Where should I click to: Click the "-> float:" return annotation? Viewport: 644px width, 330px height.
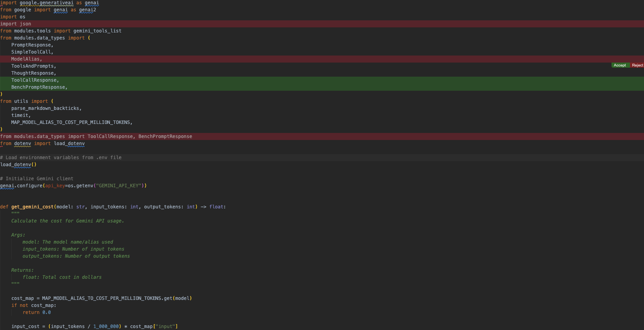click(213, 207)
